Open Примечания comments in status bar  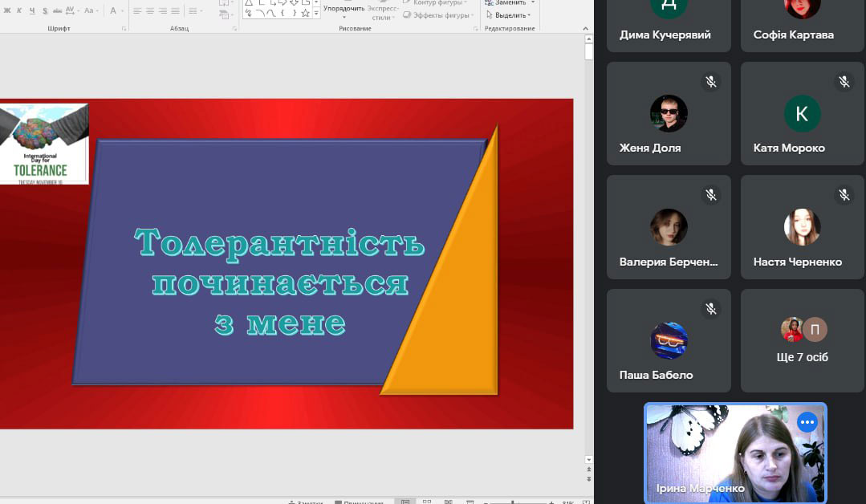coord(359,502)
